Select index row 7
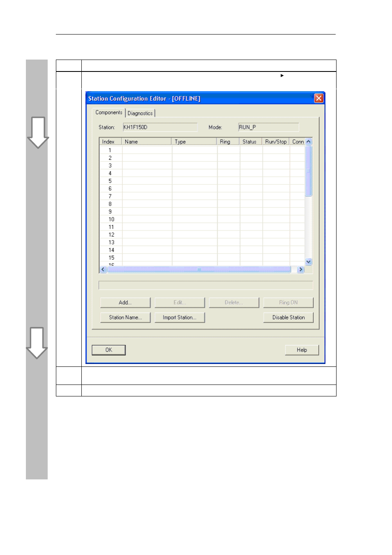The image size is (392, 555). [202, 196]
